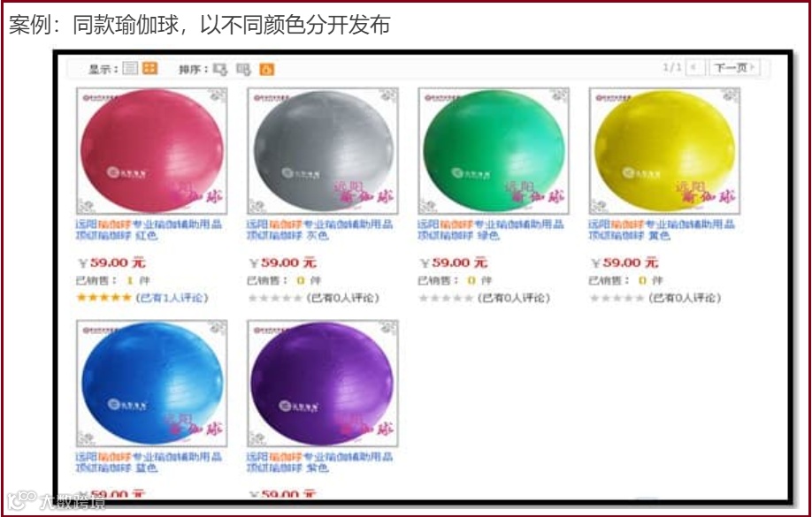Screen dimensions: 812x517
Task: Open the 黄色 yoga ball title link
Action: [662, 231]
